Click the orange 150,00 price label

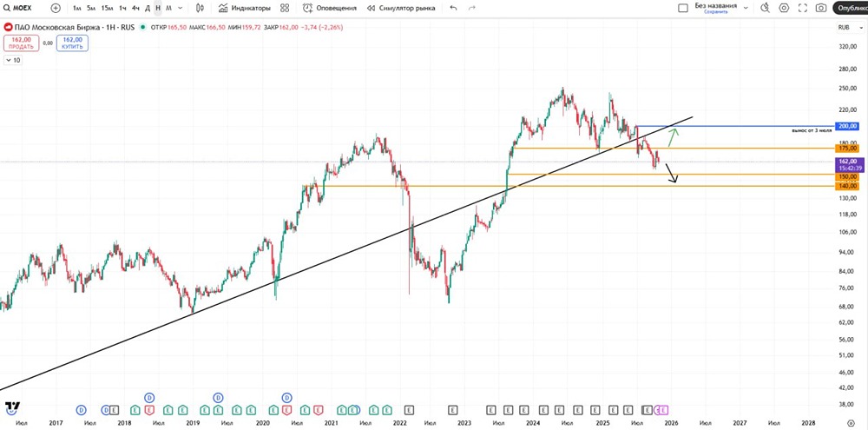pos(847,176)
